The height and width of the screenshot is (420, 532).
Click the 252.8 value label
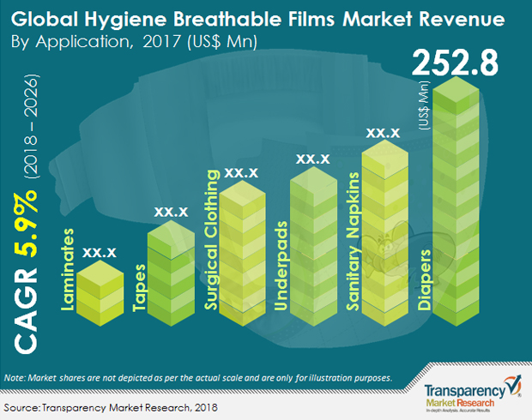pos(455,63)
